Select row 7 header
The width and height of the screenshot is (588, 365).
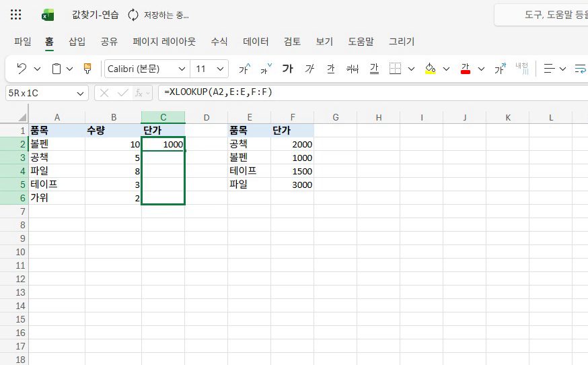point(14,211)
